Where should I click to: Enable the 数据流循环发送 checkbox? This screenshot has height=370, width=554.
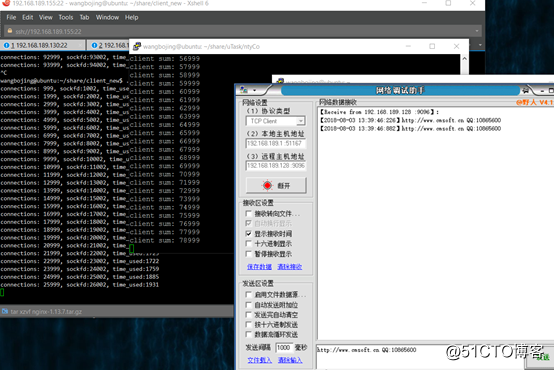tap(248, 334)
